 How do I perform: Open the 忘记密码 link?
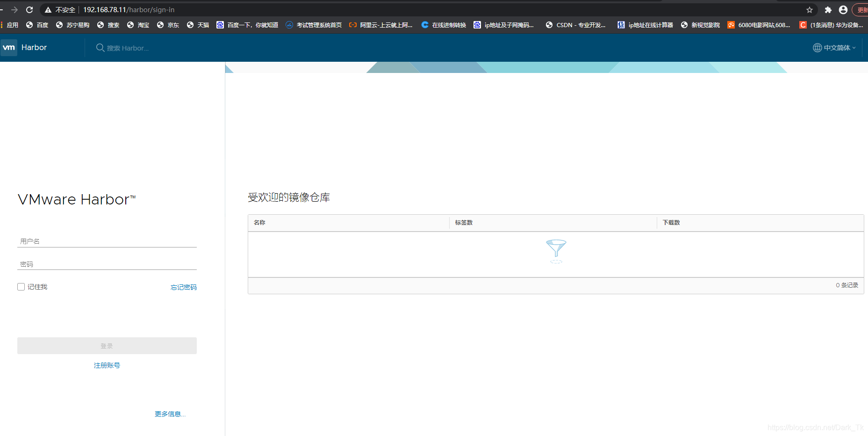point(184,287)
